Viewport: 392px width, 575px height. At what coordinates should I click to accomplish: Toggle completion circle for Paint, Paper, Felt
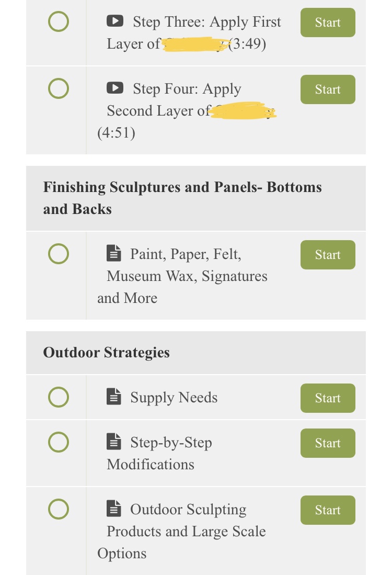(x=58, y=254)
